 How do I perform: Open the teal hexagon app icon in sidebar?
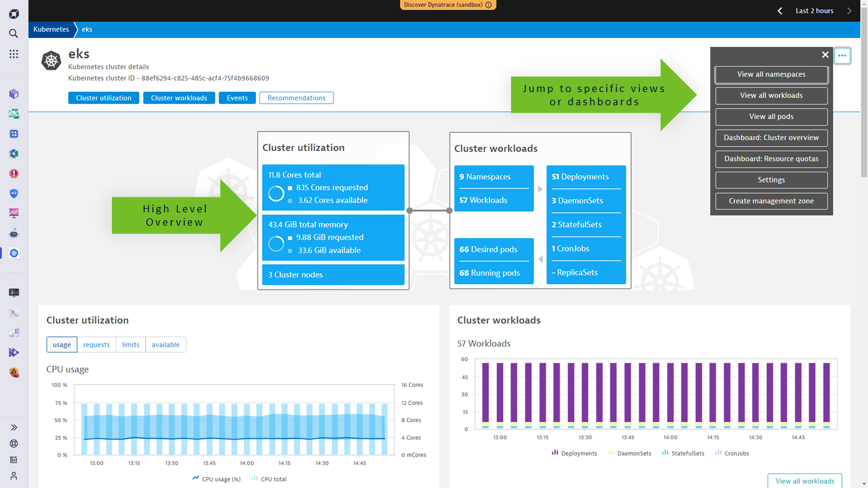(x=13, y=153)
